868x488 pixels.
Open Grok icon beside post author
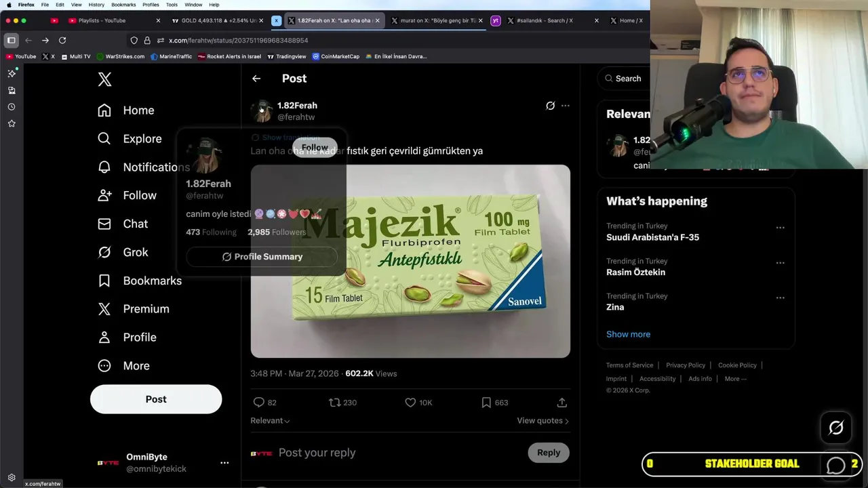tap(550, 106)
